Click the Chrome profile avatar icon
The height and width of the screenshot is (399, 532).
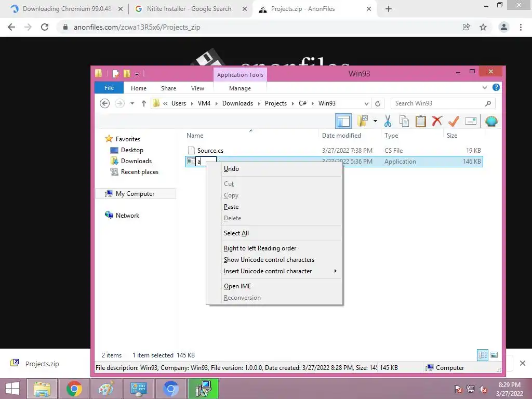[504, 27]
